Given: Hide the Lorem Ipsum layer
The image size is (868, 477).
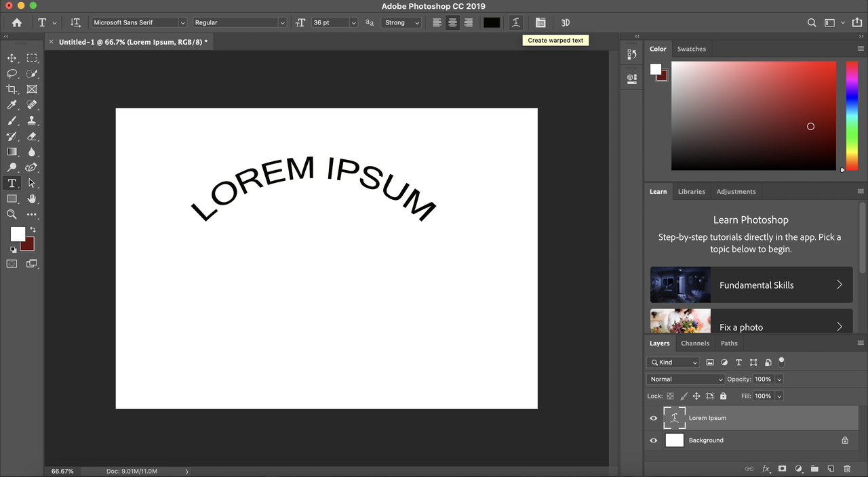Looking at the screenshot, I should coord(654,418).
